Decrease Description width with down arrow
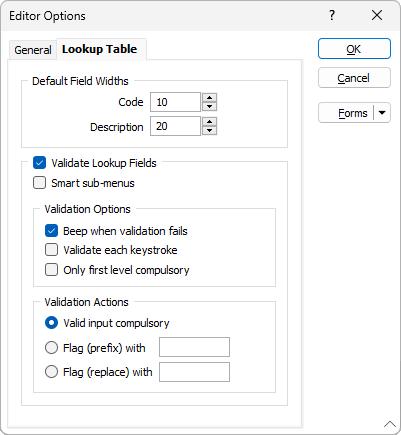 pos(209,130)
